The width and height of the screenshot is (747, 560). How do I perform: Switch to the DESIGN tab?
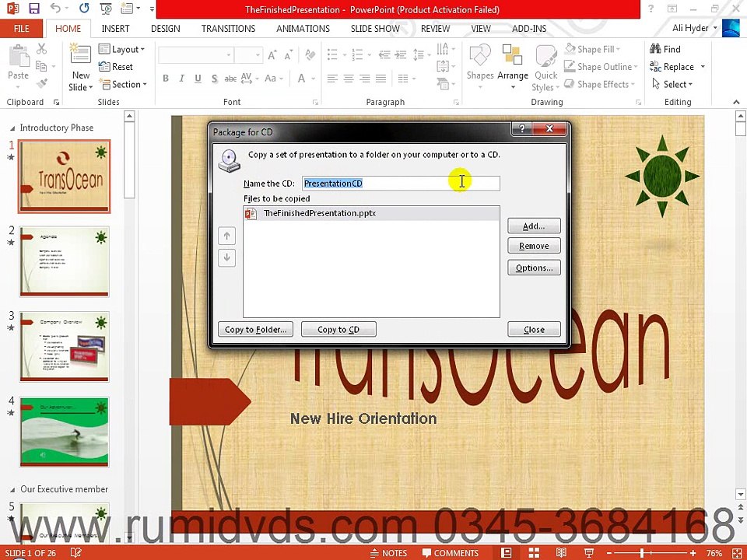pos(165,29)
